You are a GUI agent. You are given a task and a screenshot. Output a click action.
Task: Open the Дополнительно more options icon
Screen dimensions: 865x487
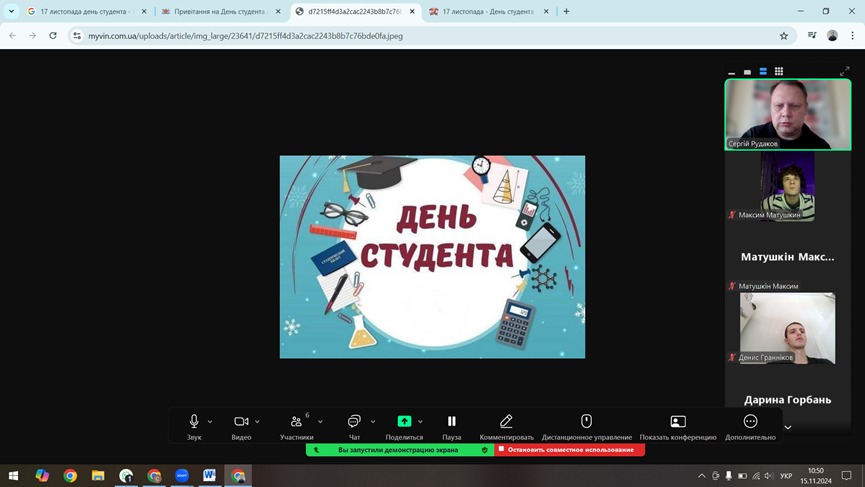pos(750,421)
